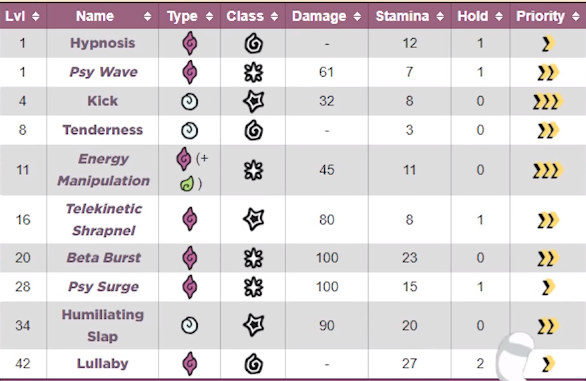Click the Mental type icon for Hypnosis
The image size is (586, 381).
(x=189, y=43)
